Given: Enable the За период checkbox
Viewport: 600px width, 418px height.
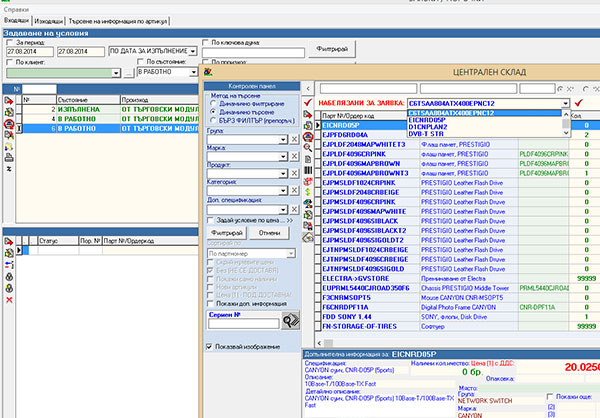Looking at the screenshot, I should 10,44.
